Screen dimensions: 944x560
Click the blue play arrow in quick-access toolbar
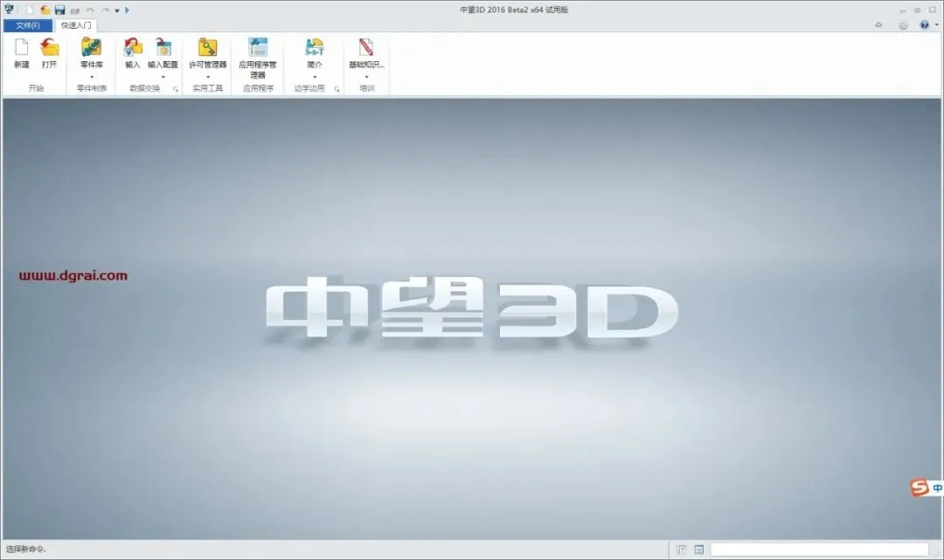[127, 10]
